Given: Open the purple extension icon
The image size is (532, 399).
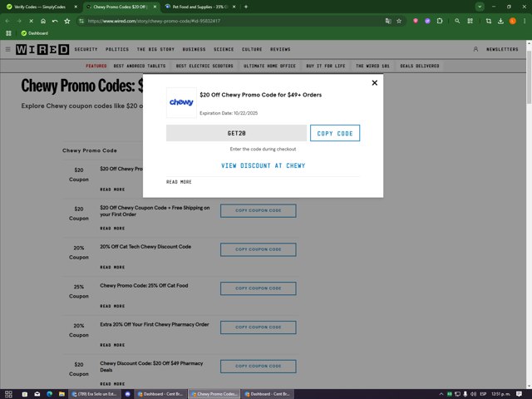Looking at the screenshot, I should point(427,21).
